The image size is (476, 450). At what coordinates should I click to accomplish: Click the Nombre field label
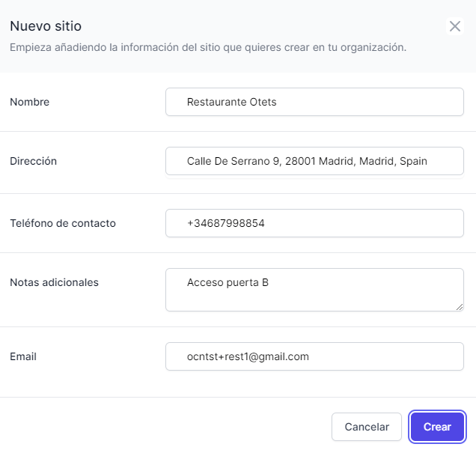tap(30, 102)
